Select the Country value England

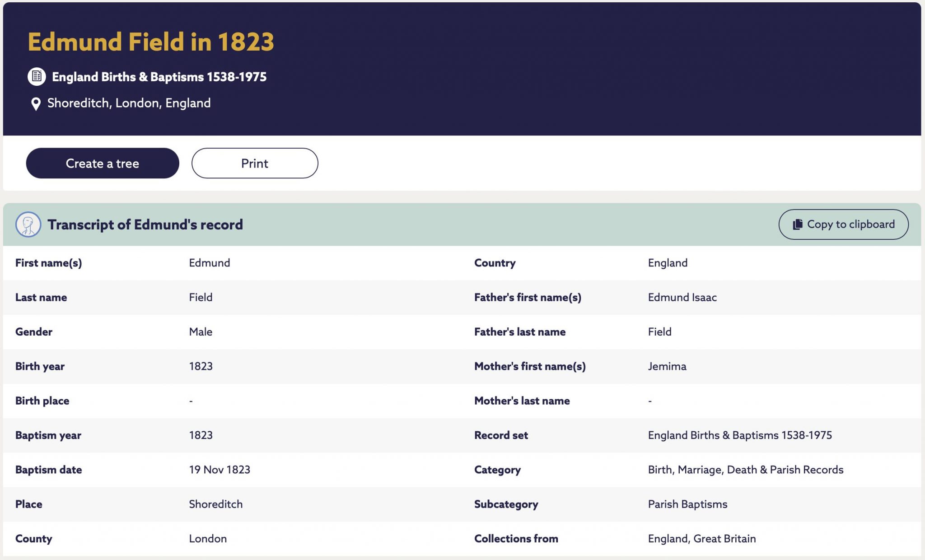pyautogui.click(x=668, y=263)
